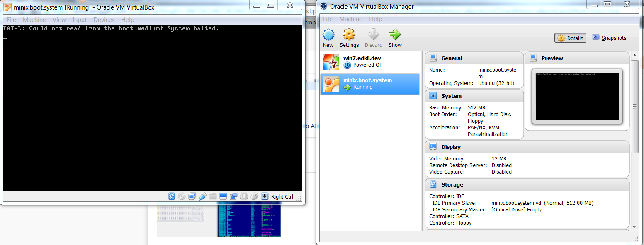Screen dimensions: 644x245
Task: Click the Preview section icon
Action: 534,58
